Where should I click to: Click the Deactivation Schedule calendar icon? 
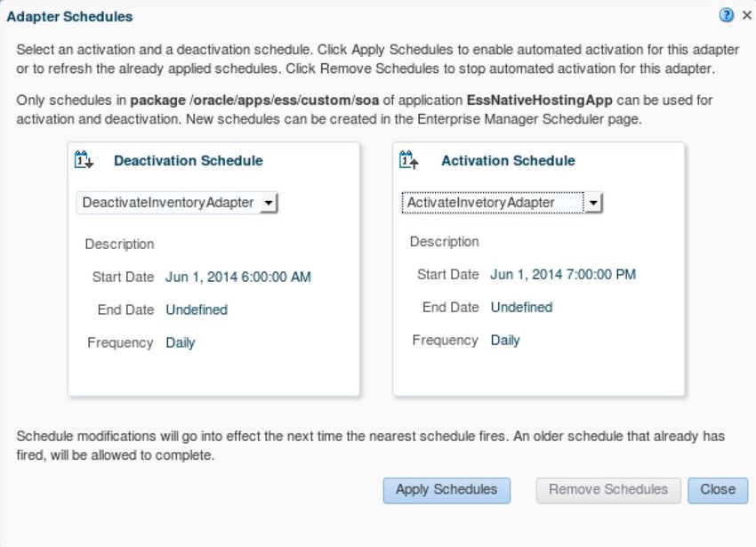pyautogui.click(x=84, y=160)
